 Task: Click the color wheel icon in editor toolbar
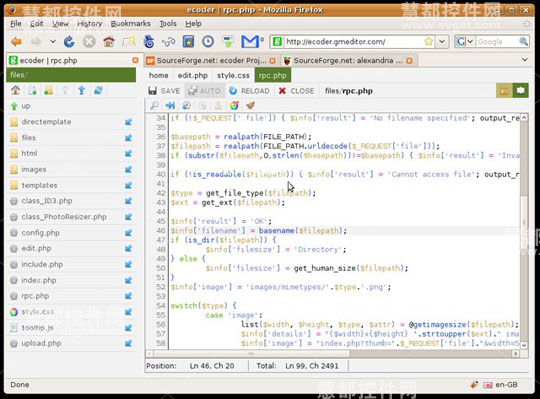pos(234,105)
